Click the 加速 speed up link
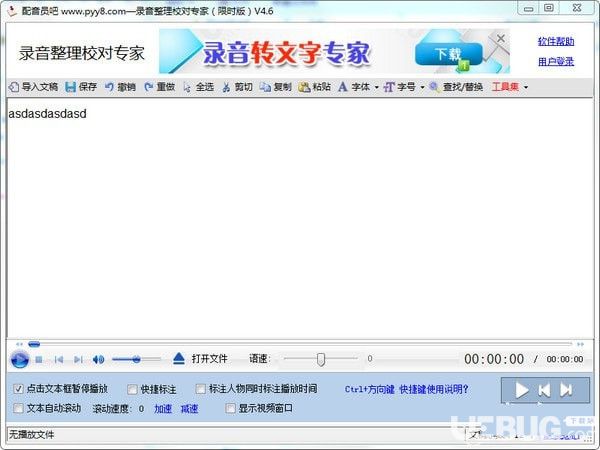Image resolution: width=600 pixels, height=450 pixels. (x=163, y=409)
